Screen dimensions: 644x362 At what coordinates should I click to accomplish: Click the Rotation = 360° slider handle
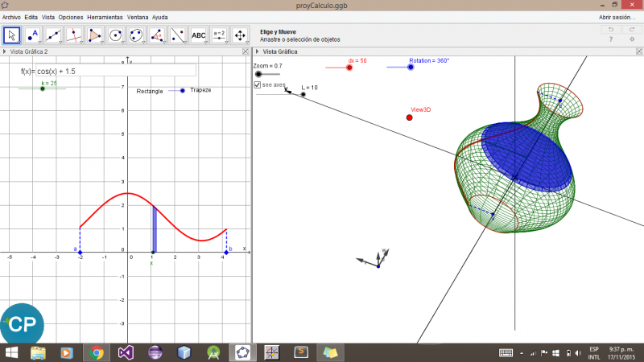(x=411, y=67)
